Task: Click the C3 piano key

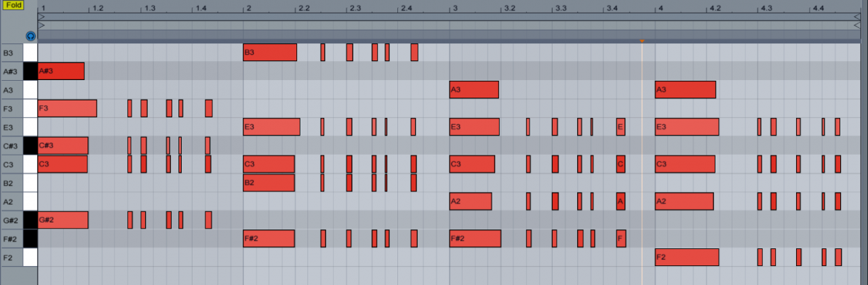Action: [x=31, y=164]
